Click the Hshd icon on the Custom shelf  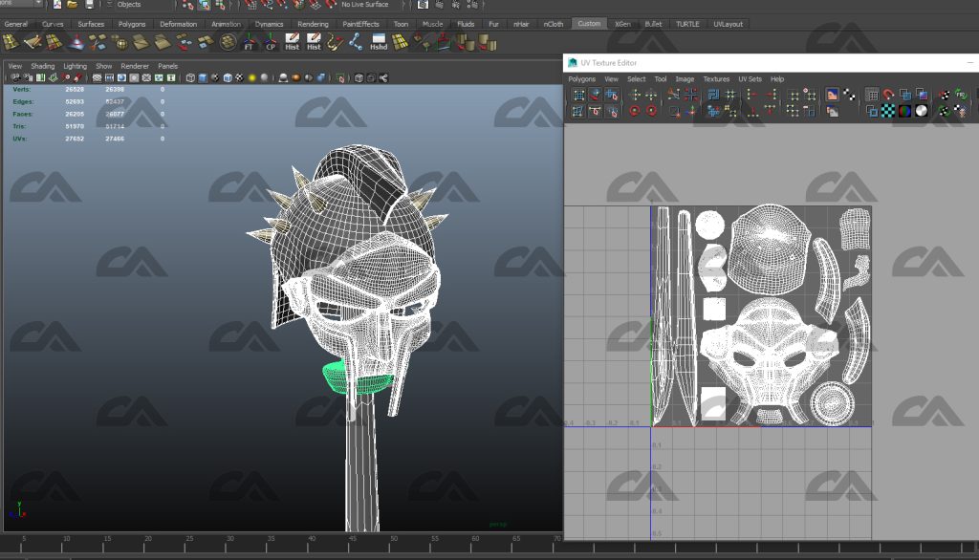[x=378, y=42]
